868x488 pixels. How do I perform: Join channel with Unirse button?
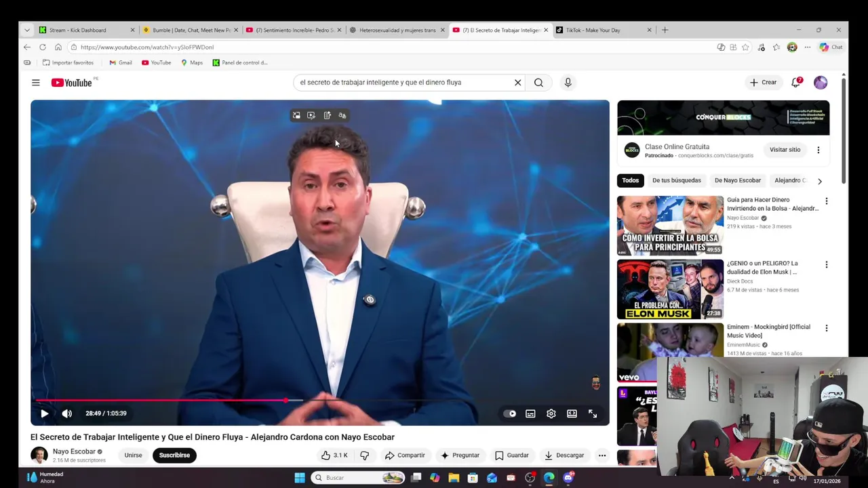[133, 455]
